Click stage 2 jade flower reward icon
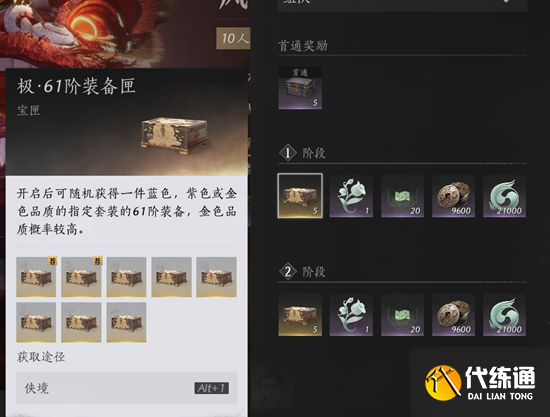The width and height of the screenshot is (550, 417). coord(351,315)
